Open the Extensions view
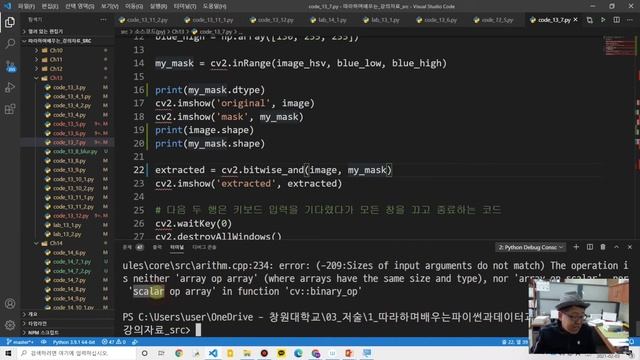Viewport: 640px width, 360px height. [x=10, y=109]
